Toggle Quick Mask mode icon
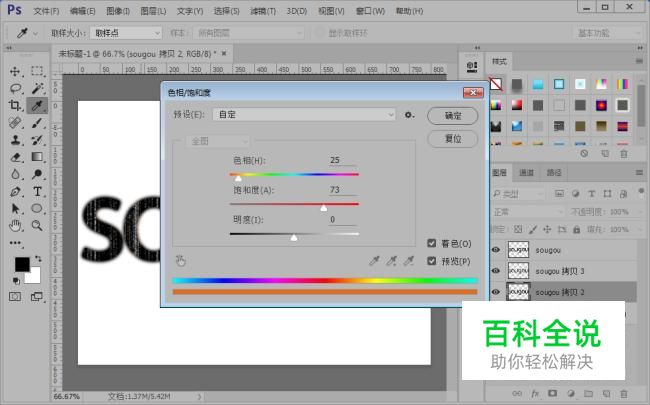650x405 pixels. point(15,296)
